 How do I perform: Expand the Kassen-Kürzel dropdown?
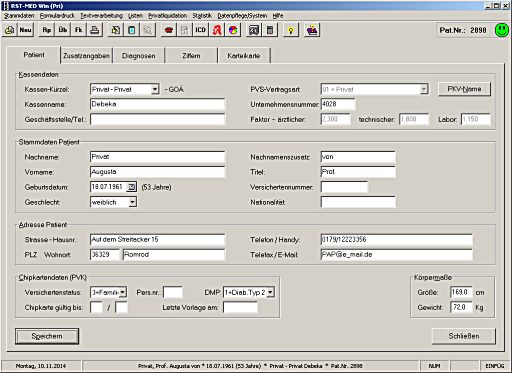click(155, 89)
